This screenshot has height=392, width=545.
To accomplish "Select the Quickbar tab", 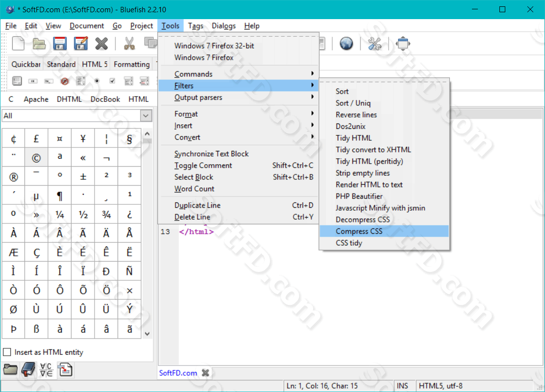I will click(25, 64).
